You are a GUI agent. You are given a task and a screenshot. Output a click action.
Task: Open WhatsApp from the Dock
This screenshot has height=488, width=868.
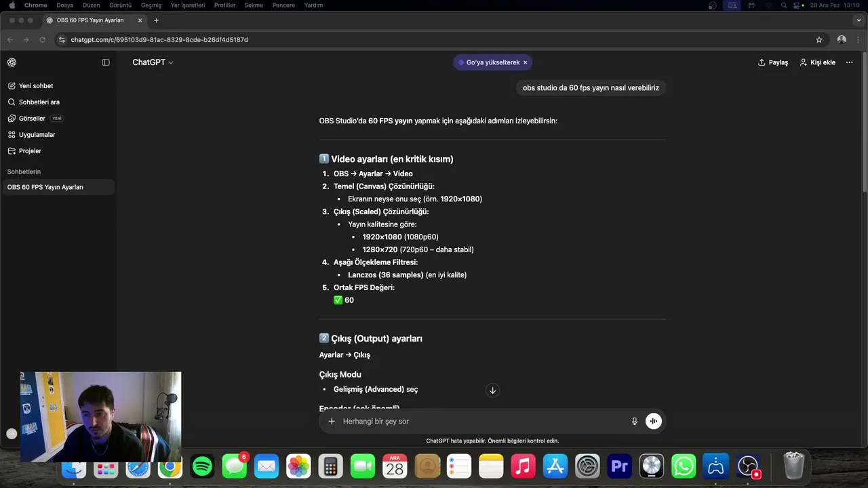684,466
